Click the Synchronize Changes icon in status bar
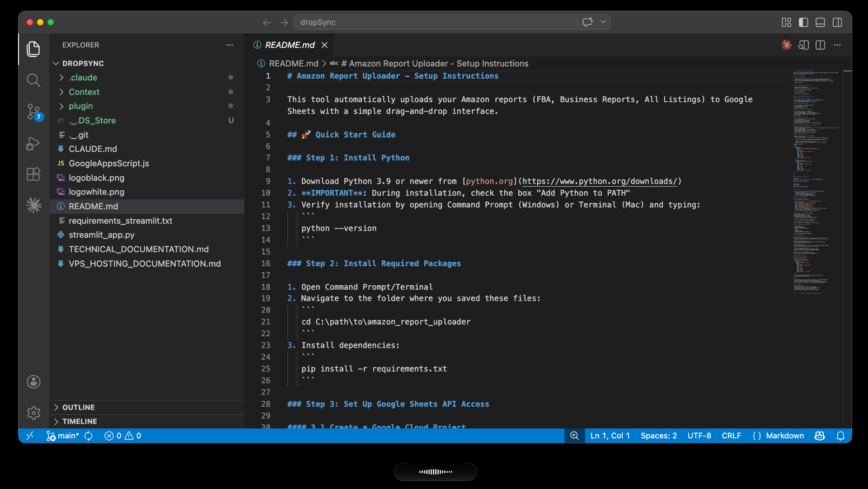This screenshot has height=489, width=868. click(89, 436)
